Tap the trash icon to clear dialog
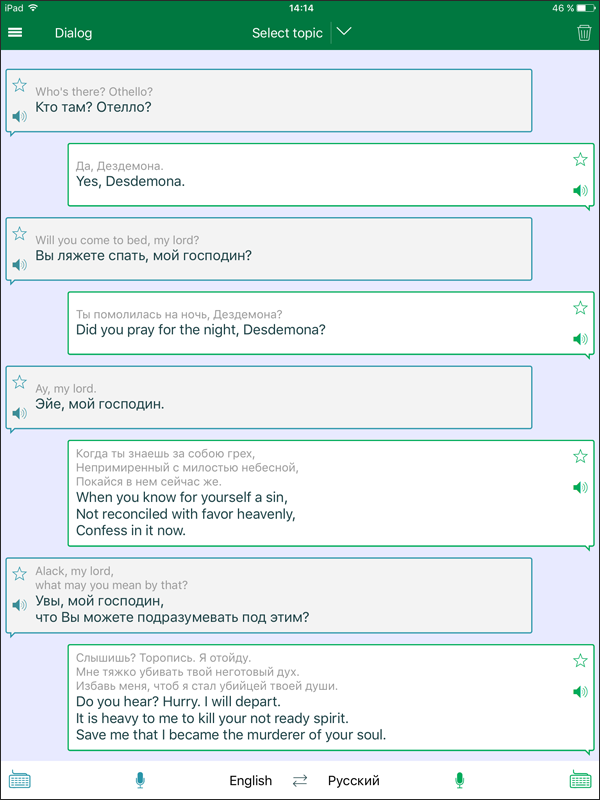Viewport: 600px width, 800px height. point(584,33)
